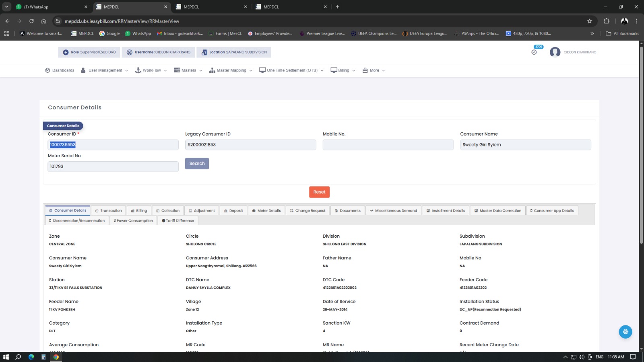
Task: Open the Billing dropdown in navigation bar
Action: (343, 70)
